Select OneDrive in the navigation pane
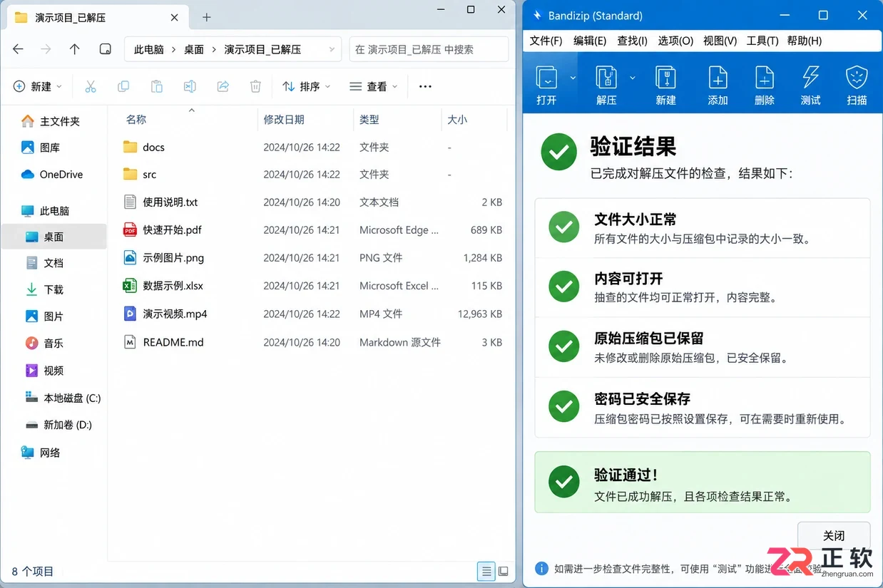The height and width of the screenshot is (588, 883). click(53, 174)
